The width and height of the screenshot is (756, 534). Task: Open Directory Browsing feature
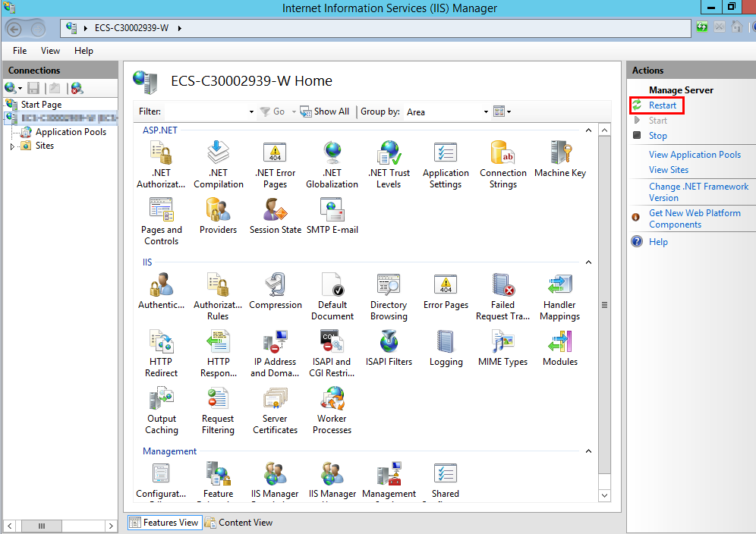[389, 297]
